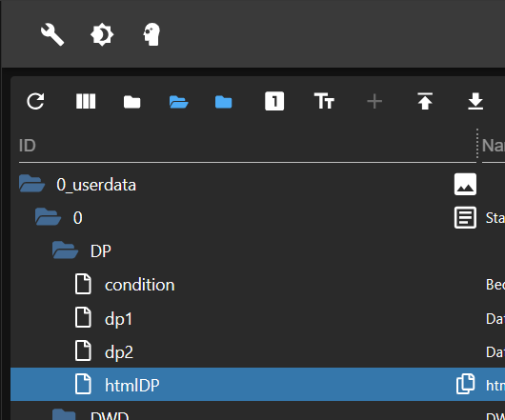The width and height of the screenshot is (505, 420).
Task: Click the ID column header
Action: [x=27, y=146]
